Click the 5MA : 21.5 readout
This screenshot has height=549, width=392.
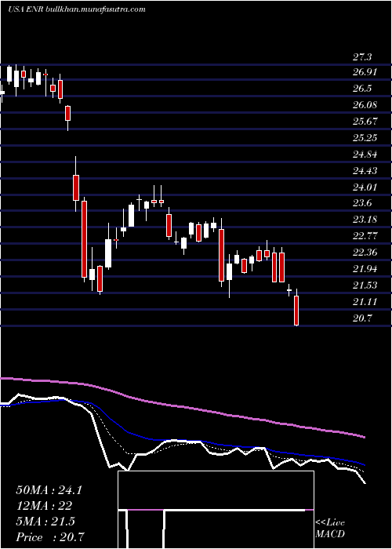pos(45,522)
